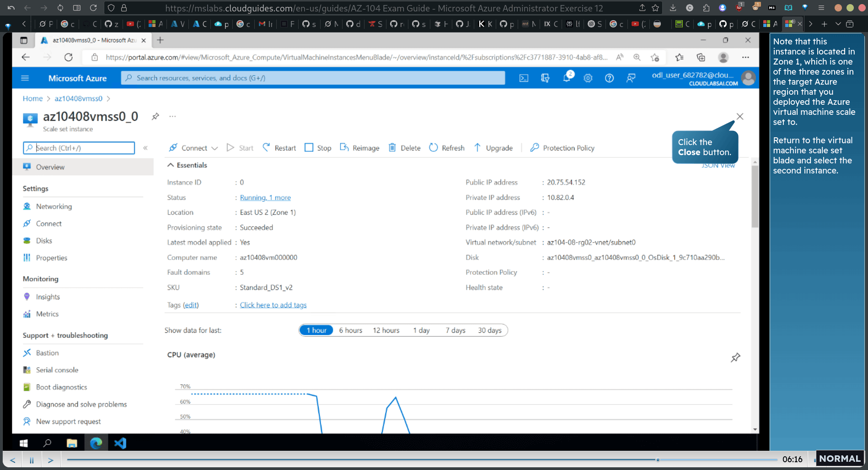Screen dimensions: 868x470
Task: Refresh the Edge browser page
Action: pos(69,57)
